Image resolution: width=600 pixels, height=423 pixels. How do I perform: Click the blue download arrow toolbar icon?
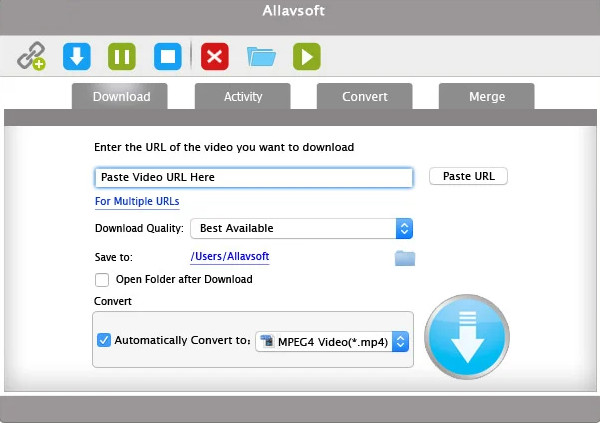[77, 56]
